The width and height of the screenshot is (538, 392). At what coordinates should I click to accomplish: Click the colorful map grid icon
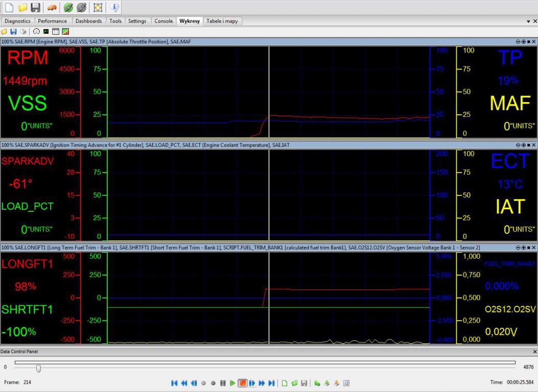pyautogui.click(x=65, y=32)
